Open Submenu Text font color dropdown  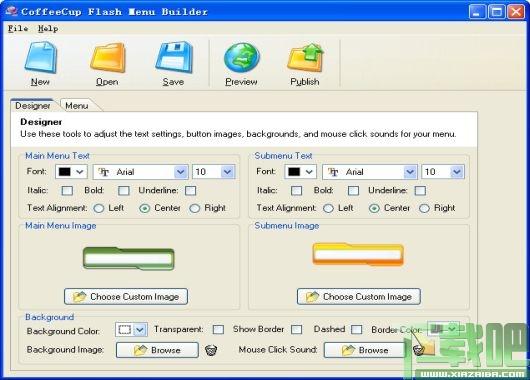(x=300, y=172)
